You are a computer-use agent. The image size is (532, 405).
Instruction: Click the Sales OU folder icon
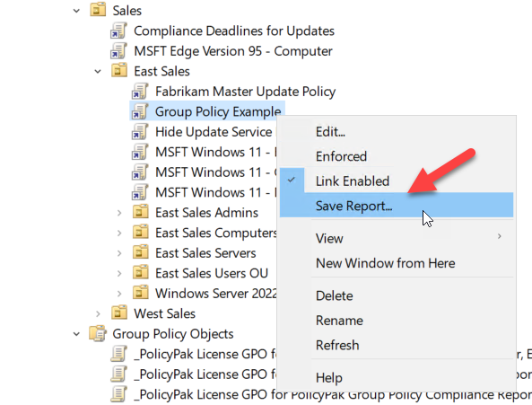click(x=98, y=10)
